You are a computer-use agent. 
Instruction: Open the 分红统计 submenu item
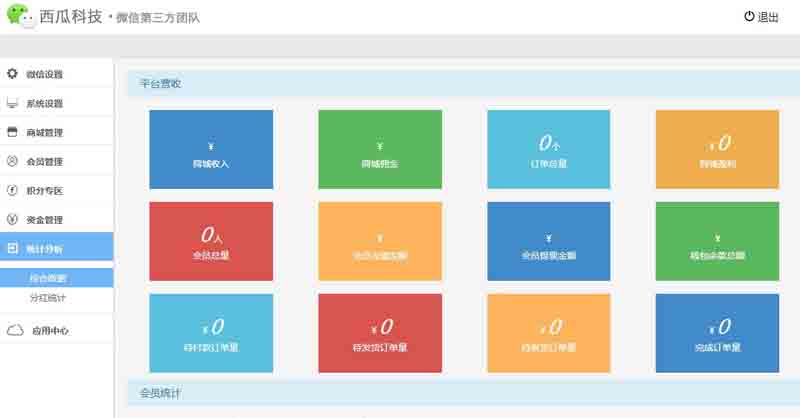[x=48, y=298]
